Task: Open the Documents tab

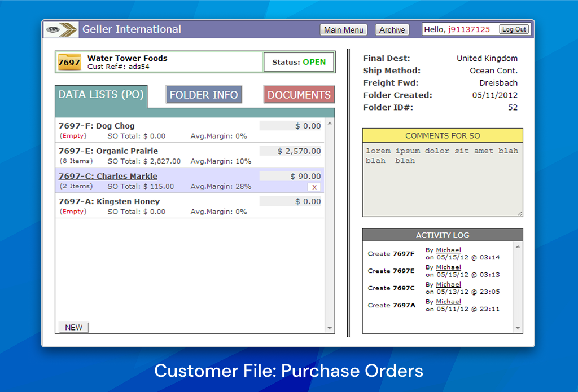Action: (x=299, y=95)
